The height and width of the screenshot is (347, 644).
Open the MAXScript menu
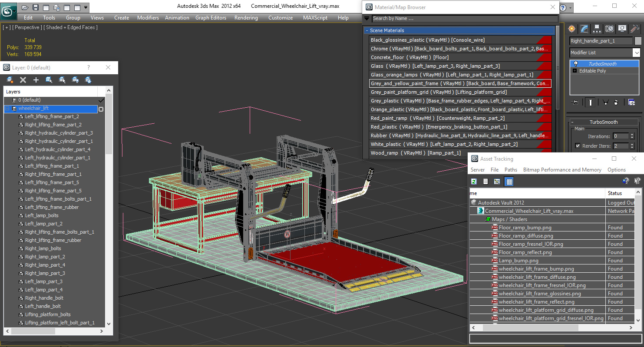(x=315, y=18)
